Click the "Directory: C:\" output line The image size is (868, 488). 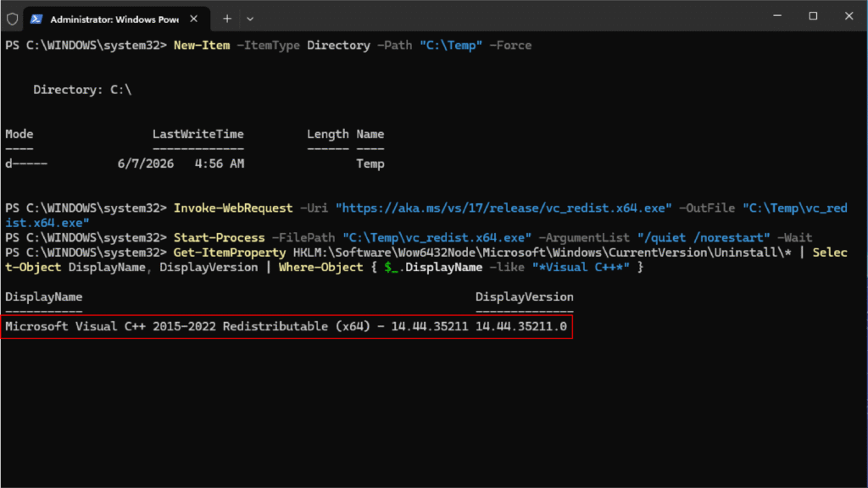pyautogui.click(x=82, y=90)
